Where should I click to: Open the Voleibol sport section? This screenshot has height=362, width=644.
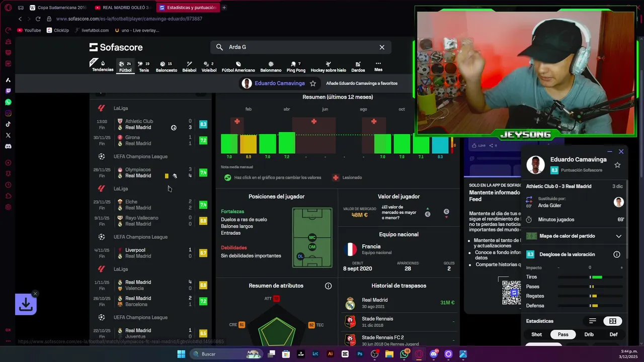point(209,66)
